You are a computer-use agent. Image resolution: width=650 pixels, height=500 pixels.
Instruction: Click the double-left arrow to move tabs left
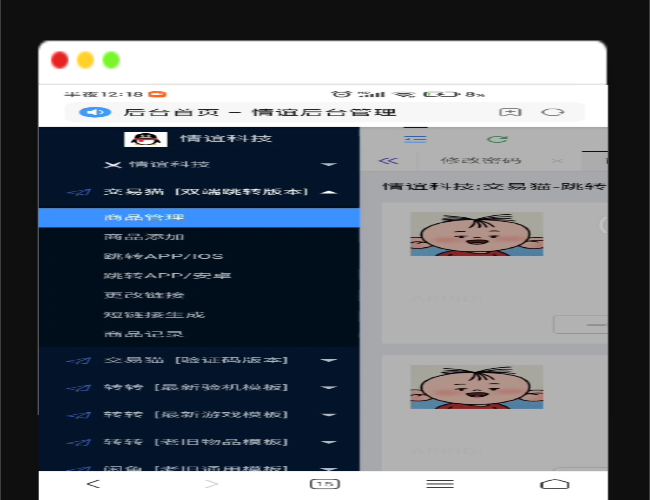pos(388,160)
